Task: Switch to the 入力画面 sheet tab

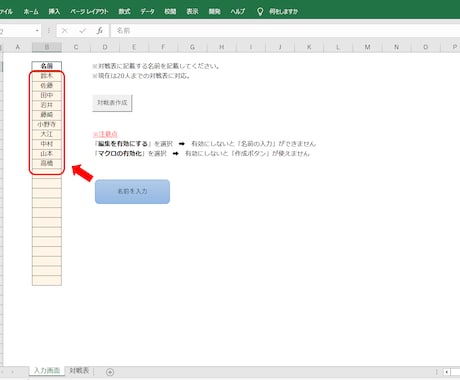Action: tap(47, 371)
